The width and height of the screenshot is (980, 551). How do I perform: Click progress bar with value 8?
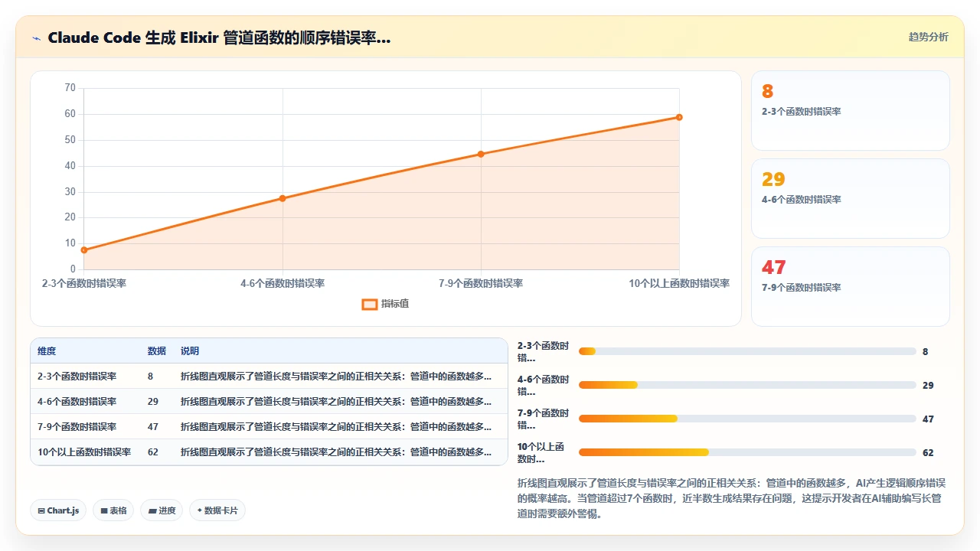pos(747,351)
